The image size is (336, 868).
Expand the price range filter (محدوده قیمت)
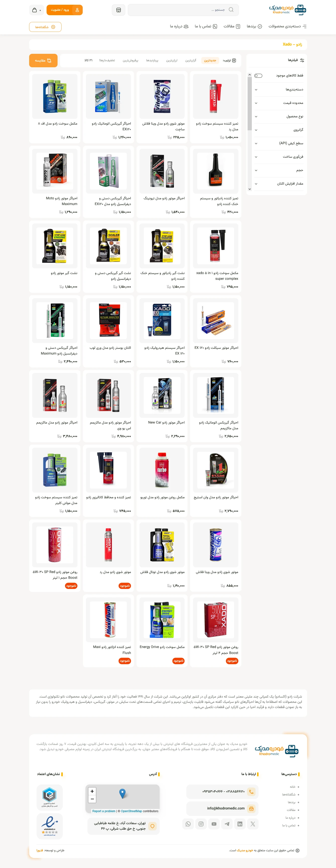[279, 103]
